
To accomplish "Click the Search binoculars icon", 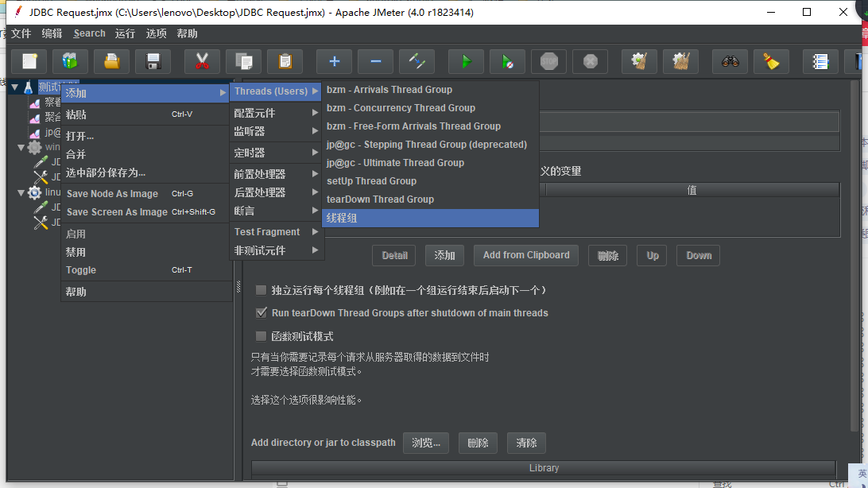I will [x=730, y=61].
